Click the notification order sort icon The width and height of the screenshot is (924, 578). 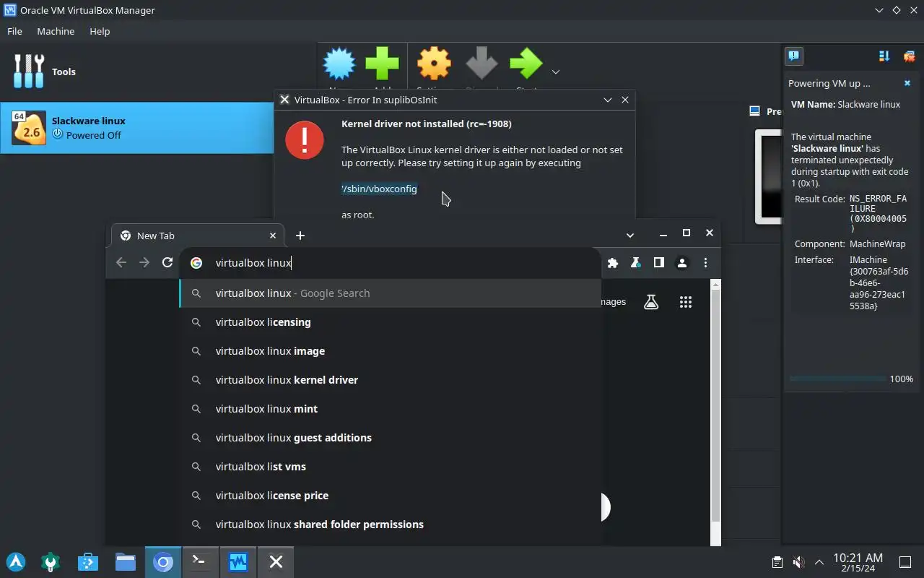pos(884,56)
